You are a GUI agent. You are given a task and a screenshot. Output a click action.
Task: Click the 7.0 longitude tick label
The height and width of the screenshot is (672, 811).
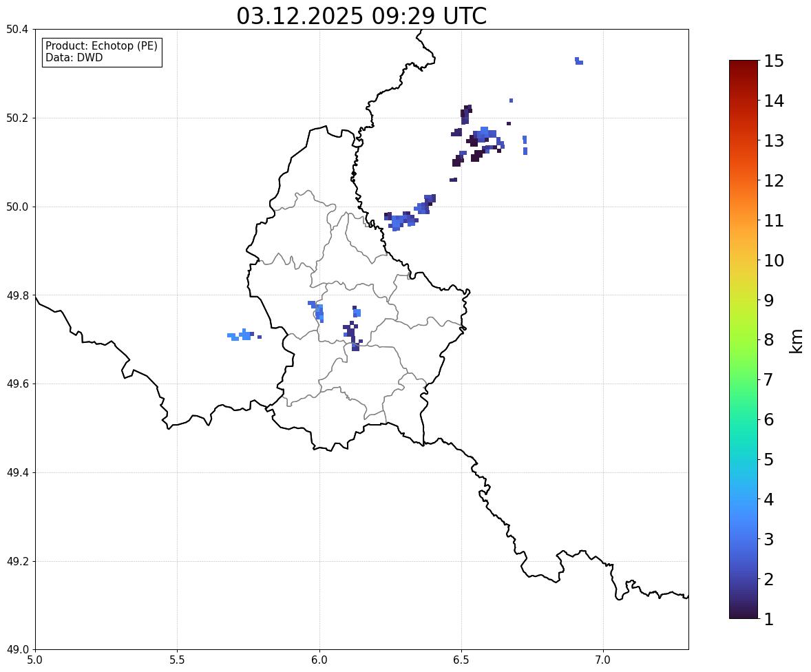pyautogui.click(x=603, y=660)
